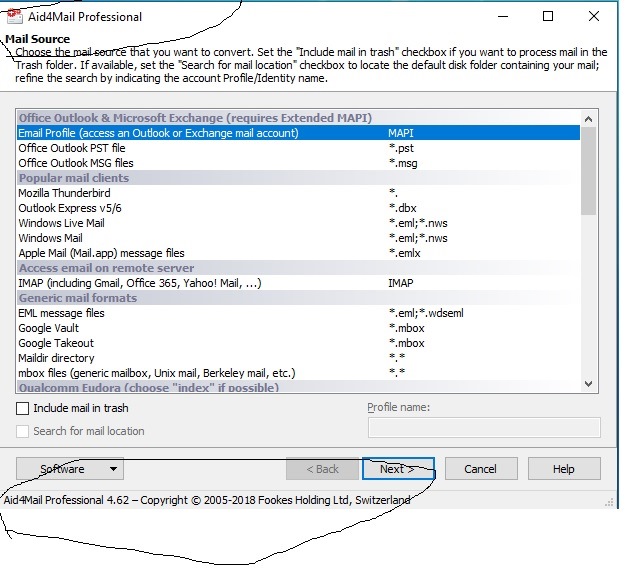This screenshot has height=574, width=625.
Task: Click the list scroll down arrow
Action: (x=588, y=384)
